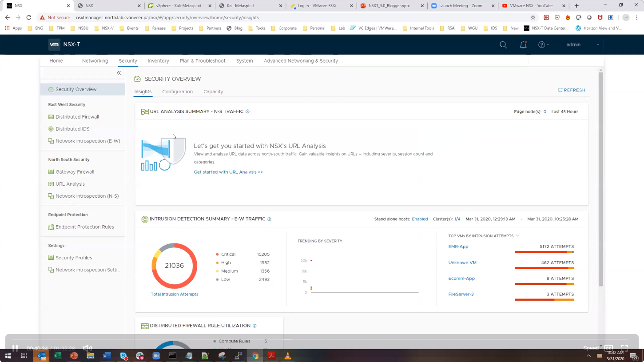The image size is (644, 362).
Task: Go back using the browser back arrow
Action: click(x=8, y=18)
